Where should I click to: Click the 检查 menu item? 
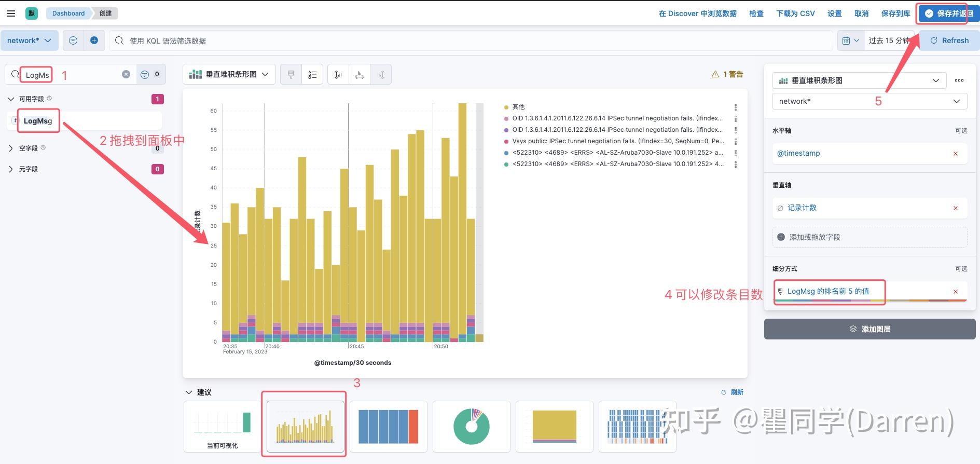coord(756,13)
